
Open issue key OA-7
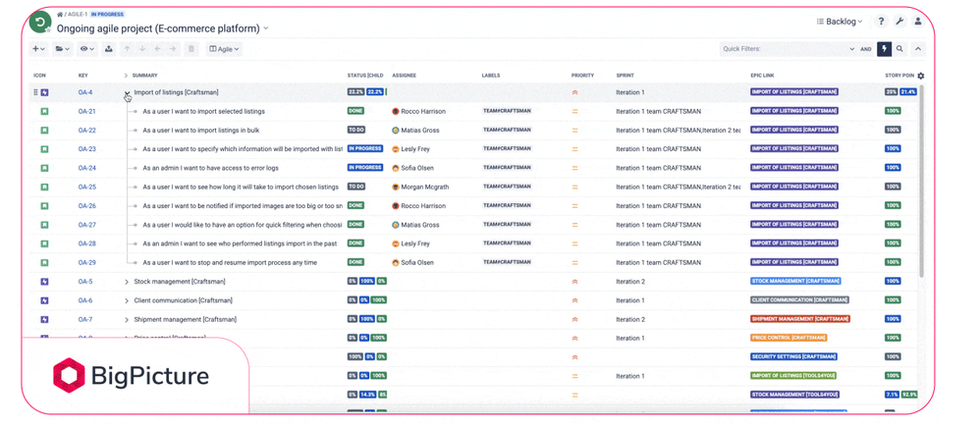click(85, 319)
